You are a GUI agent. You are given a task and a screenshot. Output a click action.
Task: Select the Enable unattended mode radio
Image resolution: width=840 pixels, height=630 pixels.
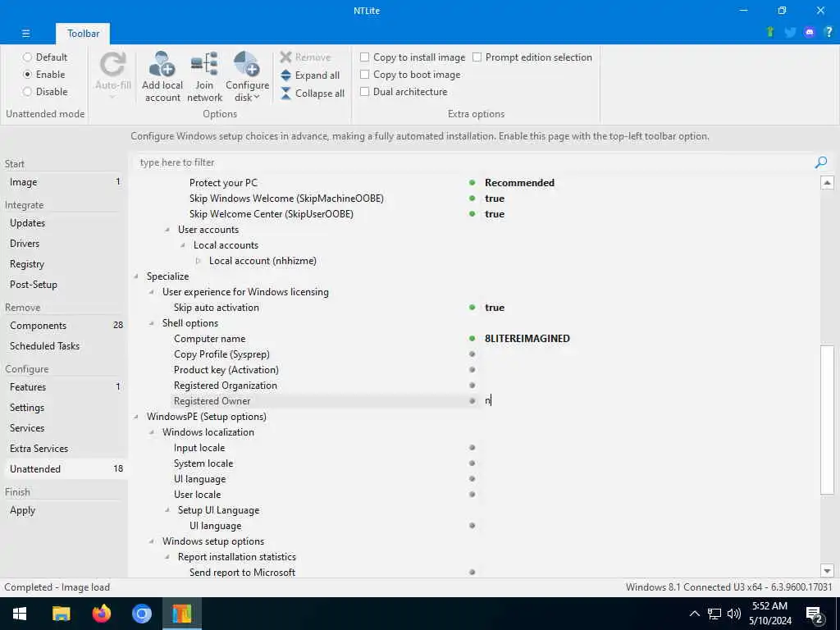27,74
